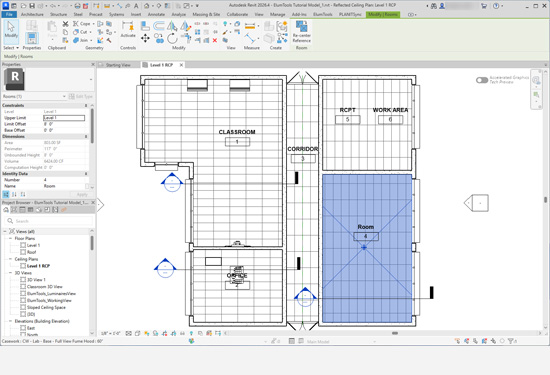
Task: Select the Mirror Draw Axis tool
Action: (185, 26)
